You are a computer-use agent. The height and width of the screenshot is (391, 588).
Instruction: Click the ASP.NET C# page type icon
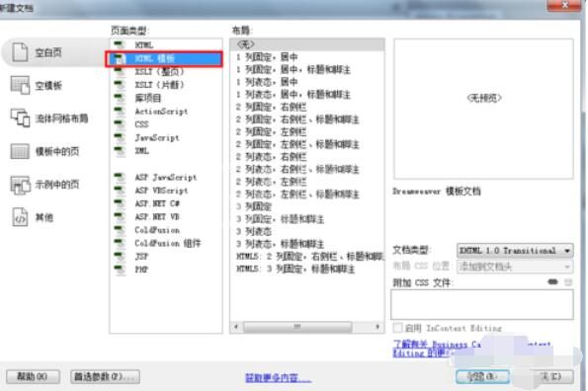coord(120,203)
